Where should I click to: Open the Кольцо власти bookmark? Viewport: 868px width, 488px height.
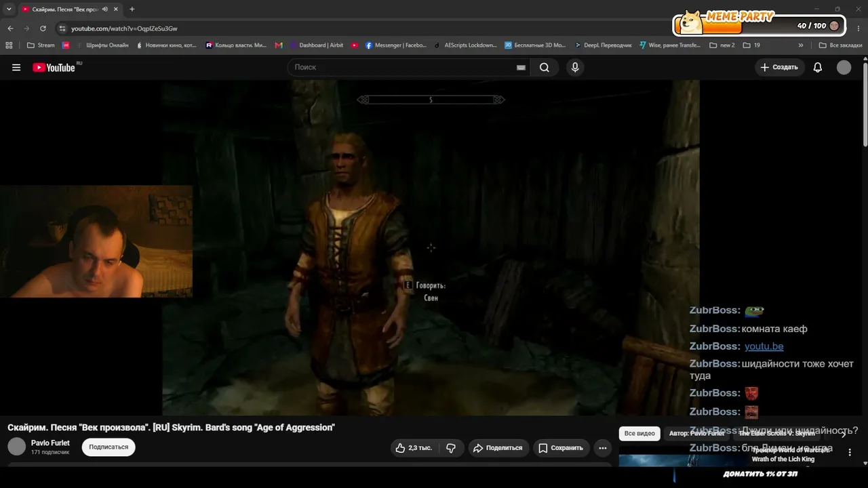(x=236, y=45)
